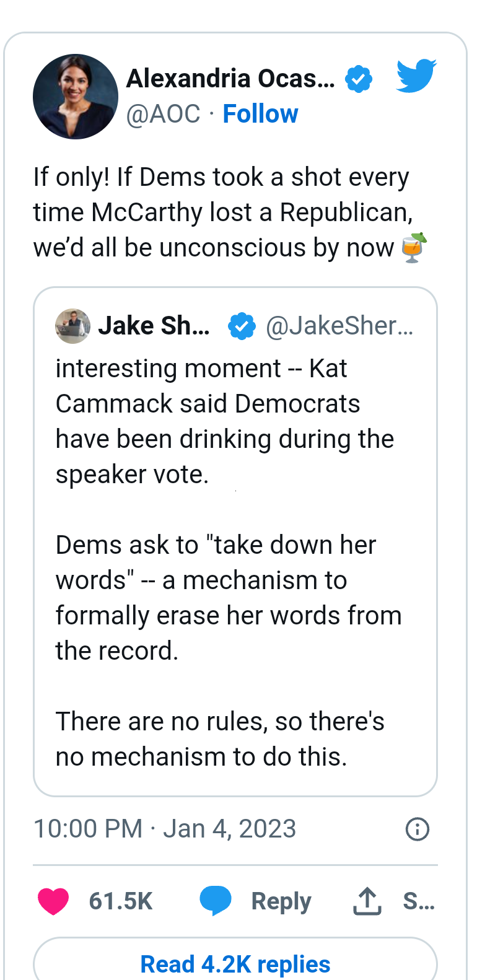Open the tweet info circle icon
This screenshot has height=980, width=490.
[417, 829]
